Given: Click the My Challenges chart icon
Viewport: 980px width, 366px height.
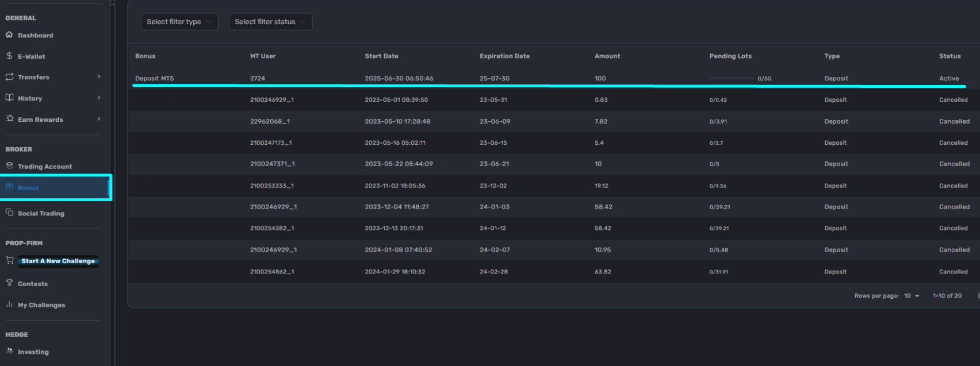Looking at the screenshot, I should [9, 305].
